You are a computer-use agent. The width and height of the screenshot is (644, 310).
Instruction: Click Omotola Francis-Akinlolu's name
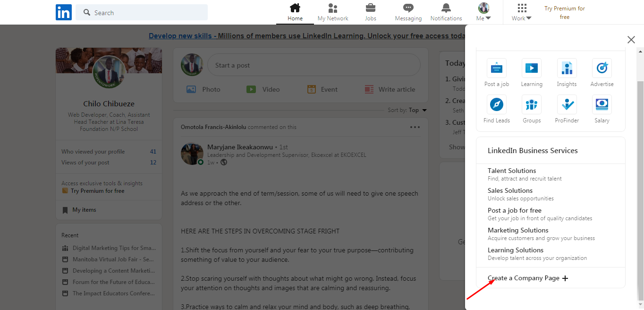pos(213,127)
